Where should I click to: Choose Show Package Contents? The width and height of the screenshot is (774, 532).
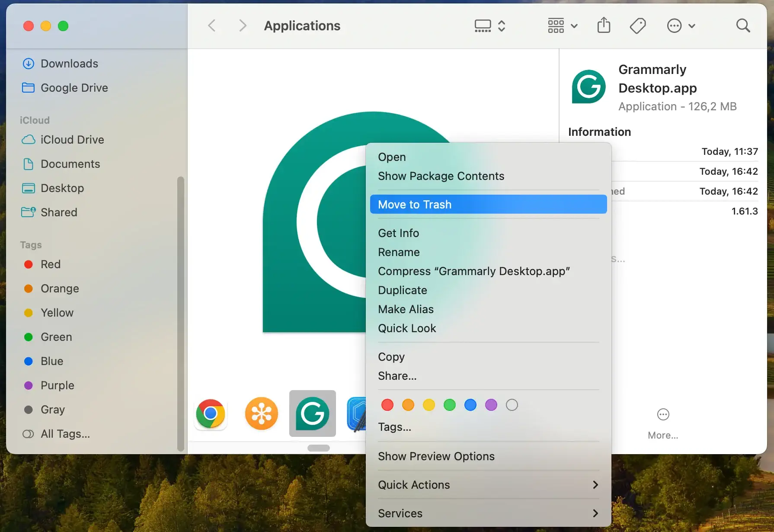[x=489, y=176]
